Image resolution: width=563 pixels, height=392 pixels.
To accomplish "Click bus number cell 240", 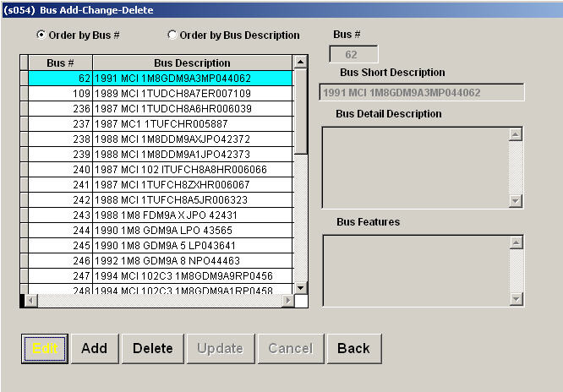I will (x=60, y=170).
